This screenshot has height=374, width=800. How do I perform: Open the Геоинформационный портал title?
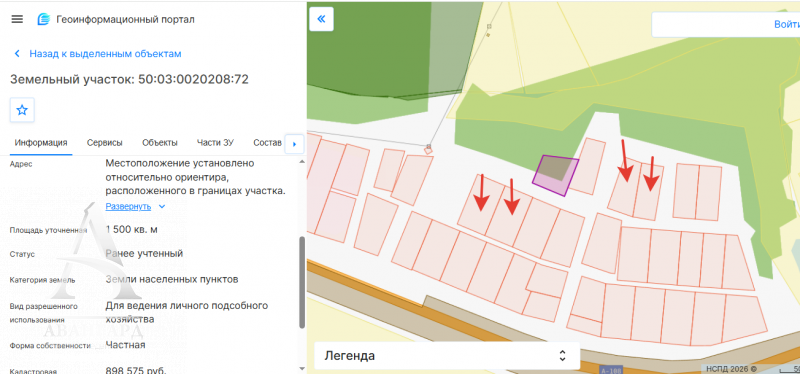[125, 19]
